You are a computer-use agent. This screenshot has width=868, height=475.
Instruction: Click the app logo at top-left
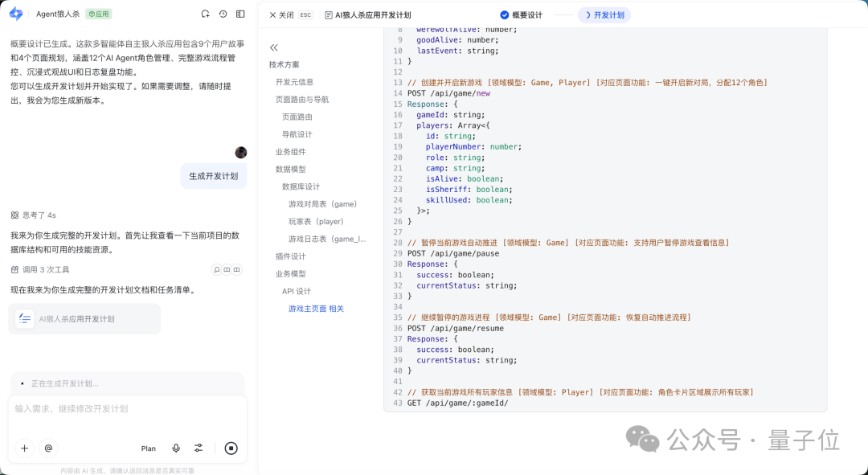16,14
